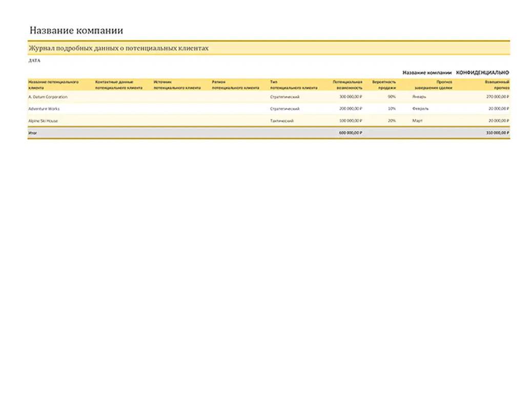The image size is (532, 410).
Task: Click the 'ДАТА' label
Action: [34, 60]
